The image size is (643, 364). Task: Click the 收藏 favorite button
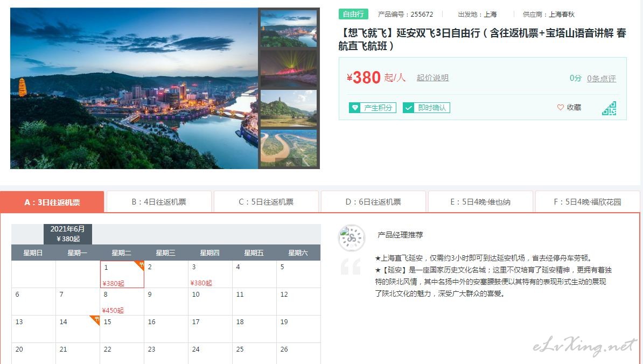[569, 107]
